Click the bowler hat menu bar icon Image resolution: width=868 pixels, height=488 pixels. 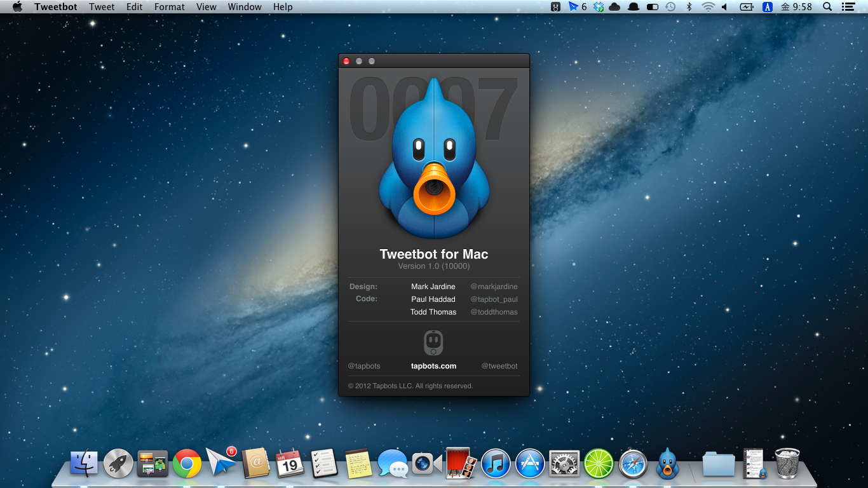[633, 7]
